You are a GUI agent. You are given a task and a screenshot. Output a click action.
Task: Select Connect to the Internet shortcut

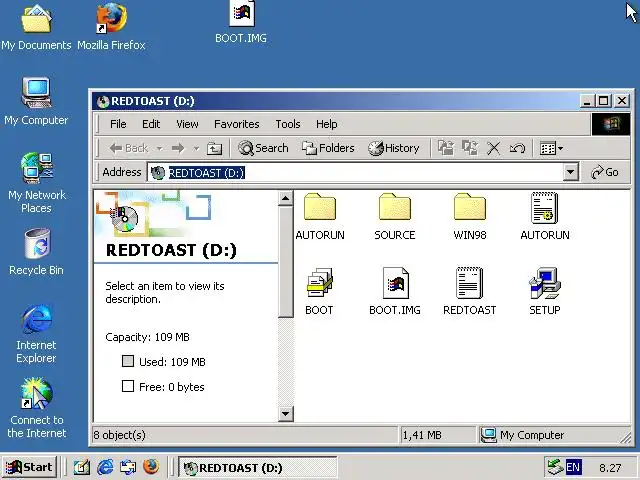coord(36,407)
